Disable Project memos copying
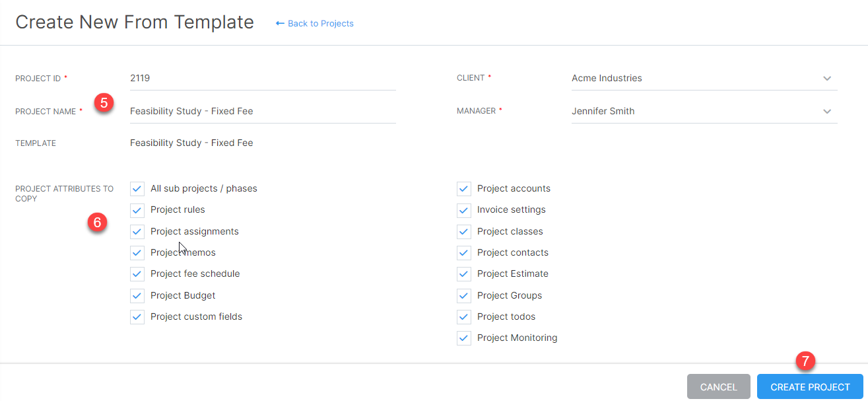 coord(137,252)
